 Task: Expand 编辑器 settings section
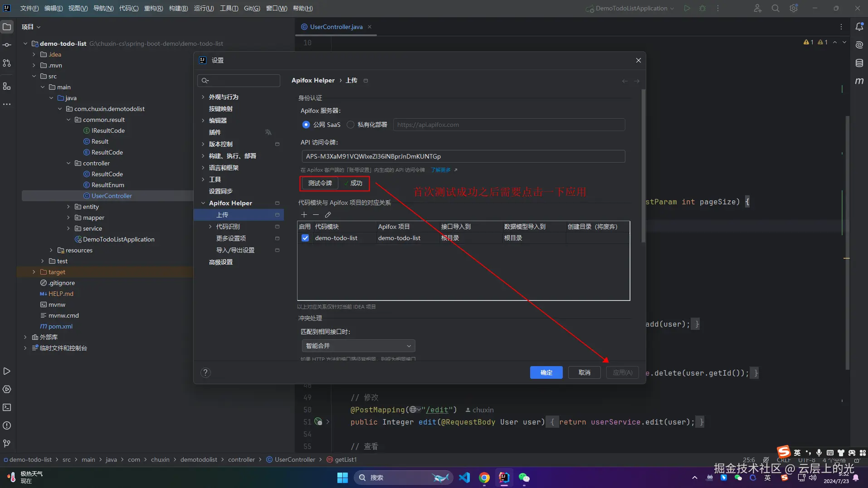click(203, 121)
